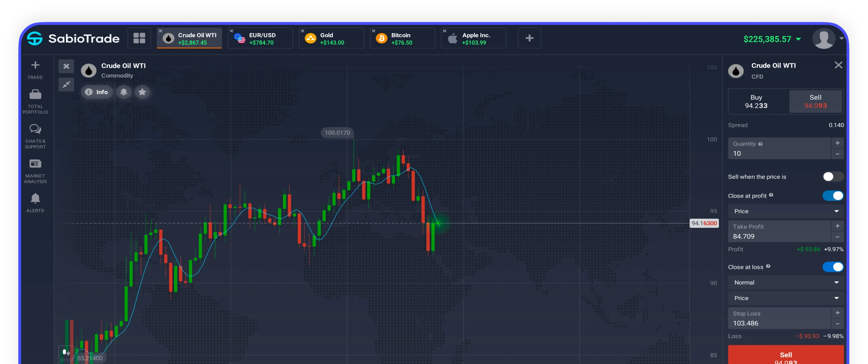
Task: Click the grid layout icon near logo
Action: pos(139,38)
